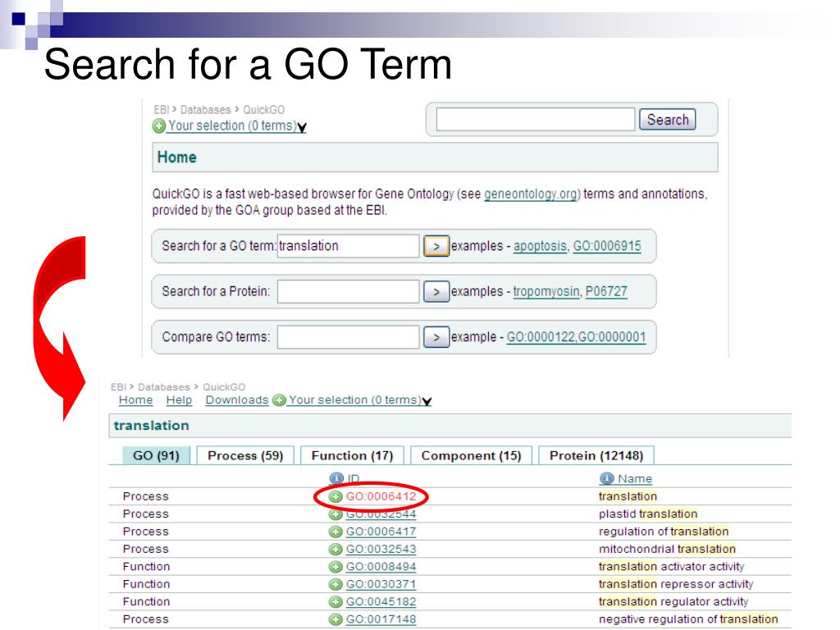The height and width of the screenshot is (630, 840).
Task: Open the GO:0006417 term link
Action: point(381,532)
